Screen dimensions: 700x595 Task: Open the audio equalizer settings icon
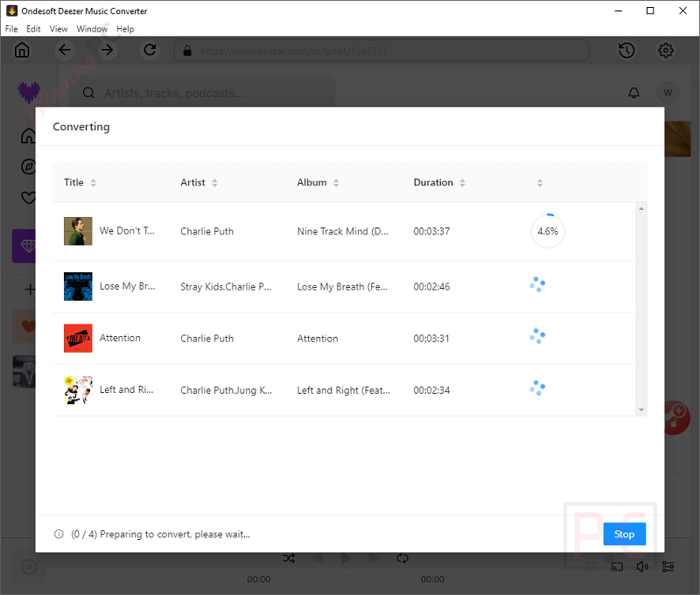(668, 567)
